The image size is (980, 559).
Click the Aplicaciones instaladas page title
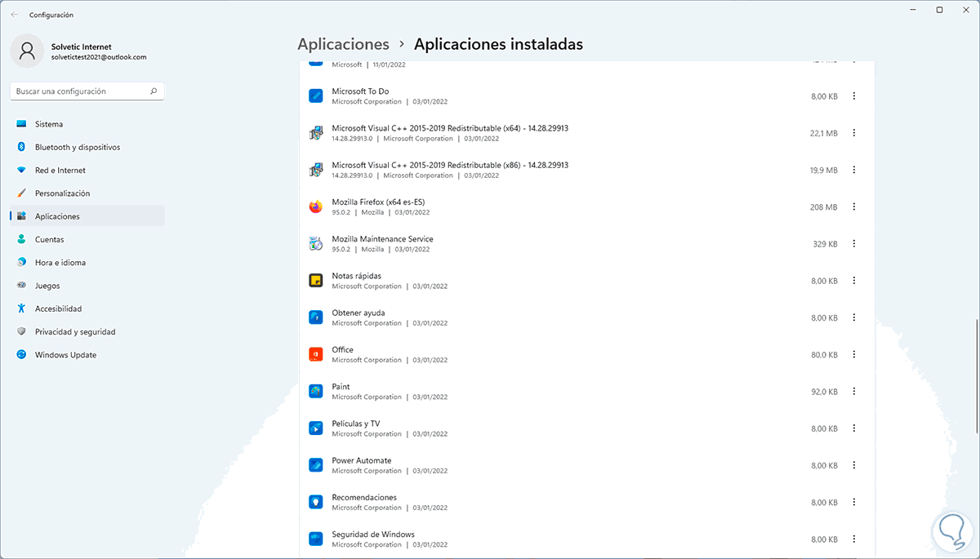[x=498, y=44]
